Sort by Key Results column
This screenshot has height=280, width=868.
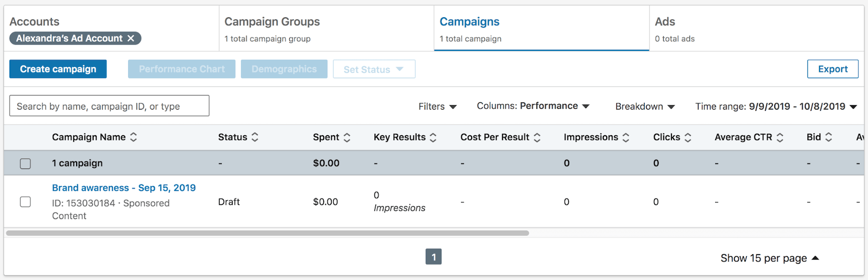tap(433, 137)
